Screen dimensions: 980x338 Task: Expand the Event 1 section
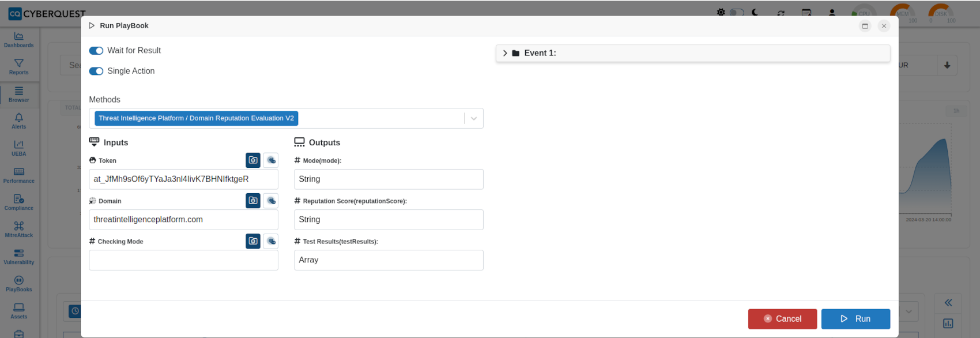click(x=693, y=53)
